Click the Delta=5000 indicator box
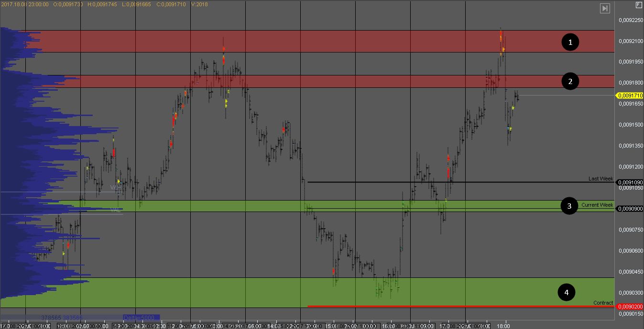Image resolution: width=644 pixels, height=329 pixels. point(141,318)
